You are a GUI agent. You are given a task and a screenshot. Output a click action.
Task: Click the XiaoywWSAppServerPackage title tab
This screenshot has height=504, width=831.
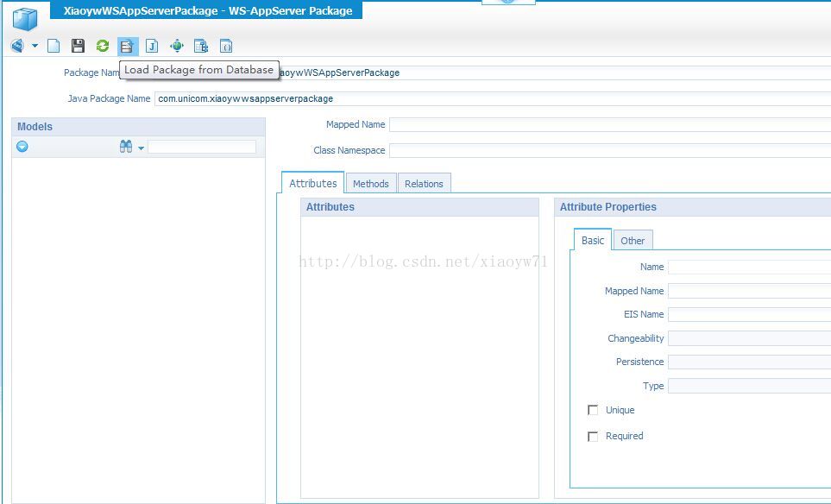pyautogui.click(x=206, y=10)
